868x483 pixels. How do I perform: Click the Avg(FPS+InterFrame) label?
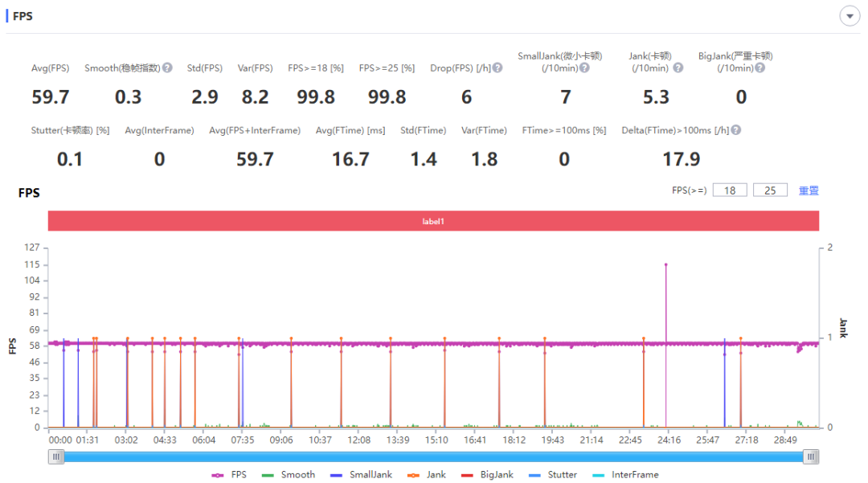tap(255, 130)
